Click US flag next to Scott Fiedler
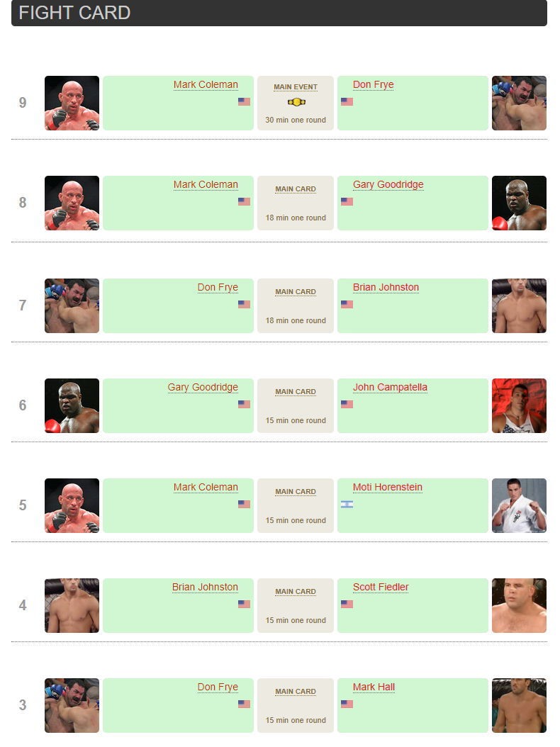This screenshot has width=560, height=747. 347,605
